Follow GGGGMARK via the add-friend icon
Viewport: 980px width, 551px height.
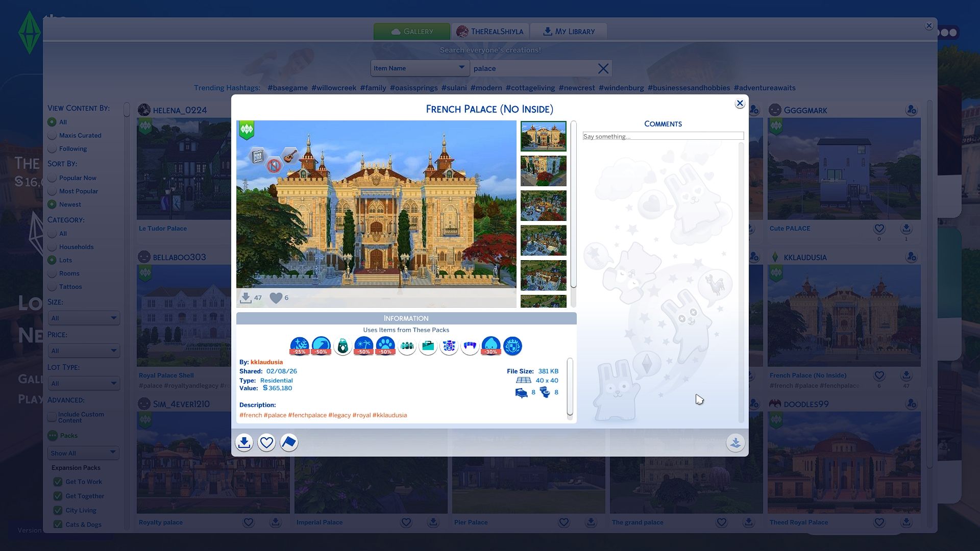click(911, 110)
